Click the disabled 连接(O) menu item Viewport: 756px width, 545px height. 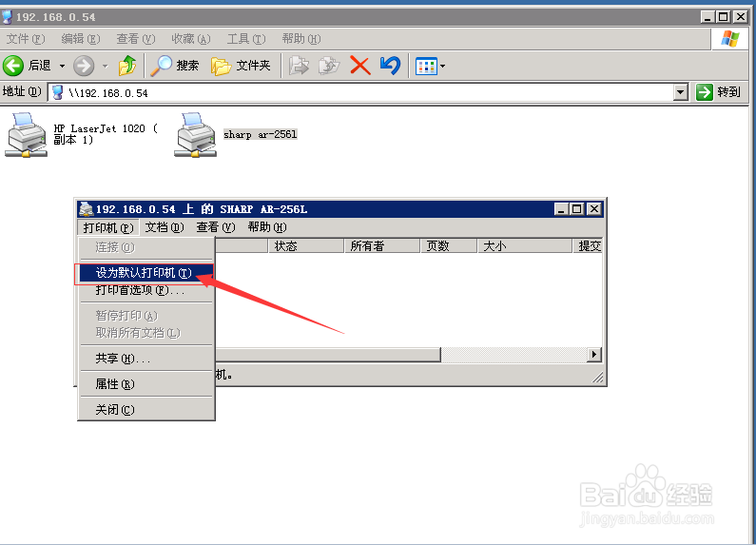pyautogui.click(x=146, y=247)
